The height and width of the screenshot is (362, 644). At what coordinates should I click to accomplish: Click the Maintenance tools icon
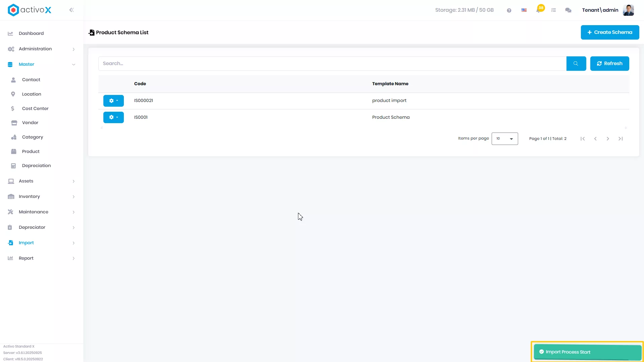(10, 212)
